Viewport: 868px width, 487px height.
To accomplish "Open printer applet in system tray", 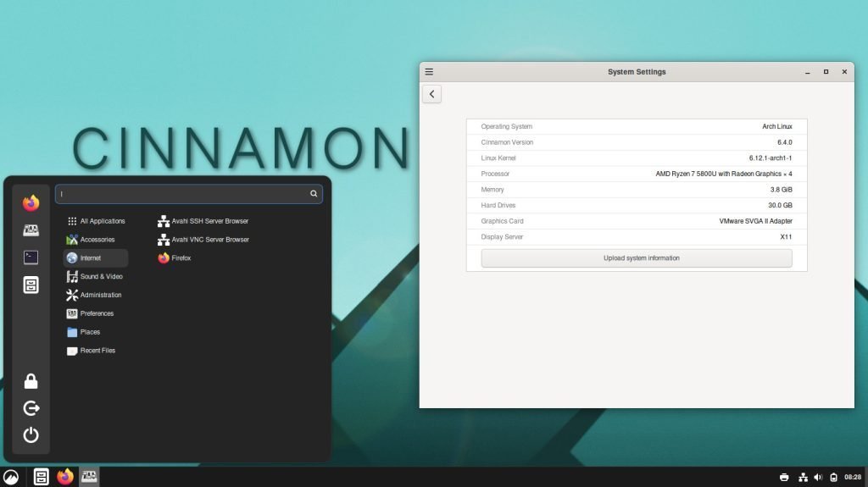I will (x=784, y=477).
